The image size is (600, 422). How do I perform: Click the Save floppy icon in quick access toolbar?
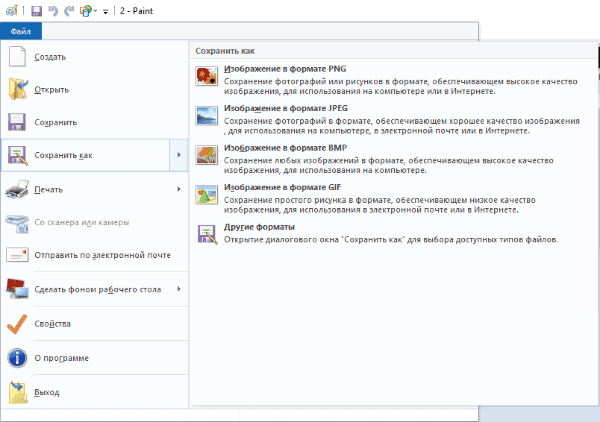36,11
